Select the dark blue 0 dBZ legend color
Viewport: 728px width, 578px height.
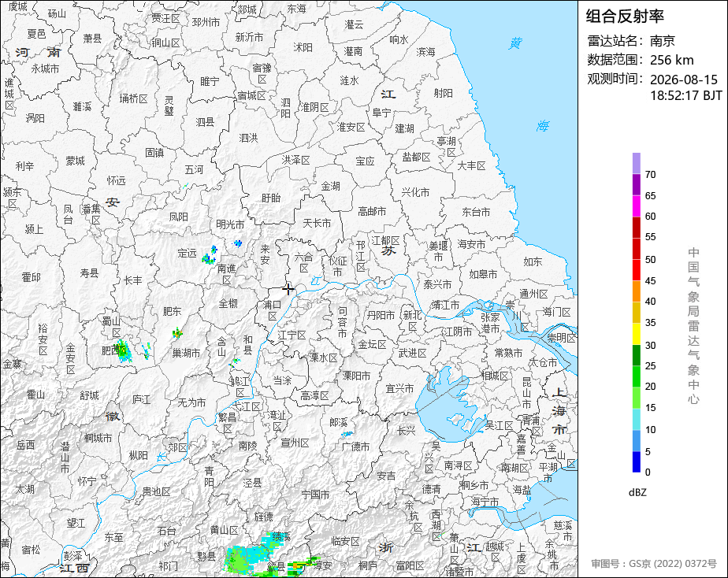(x=636, y=461)
